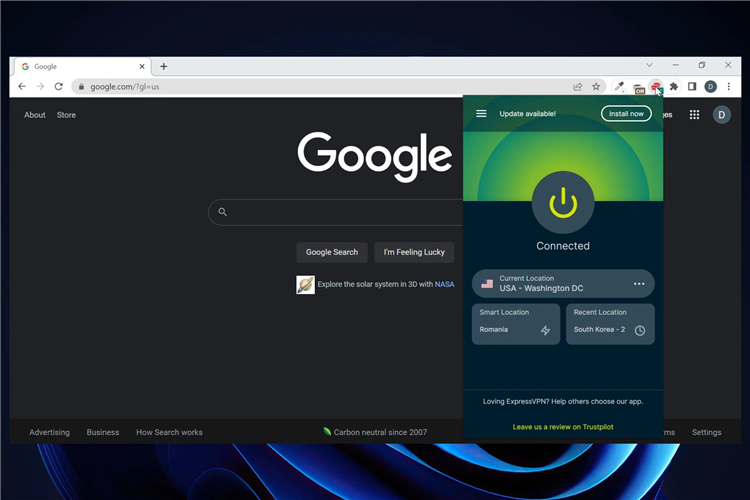Click the share this page icon
750x500 pixels.
(577, 87)
